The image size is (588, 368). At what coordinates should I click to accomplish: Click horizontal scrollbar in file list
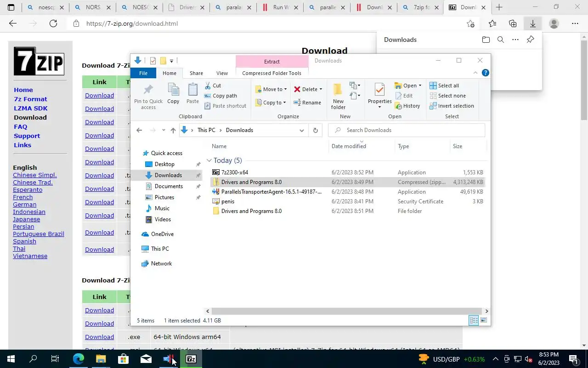[347, 311]
